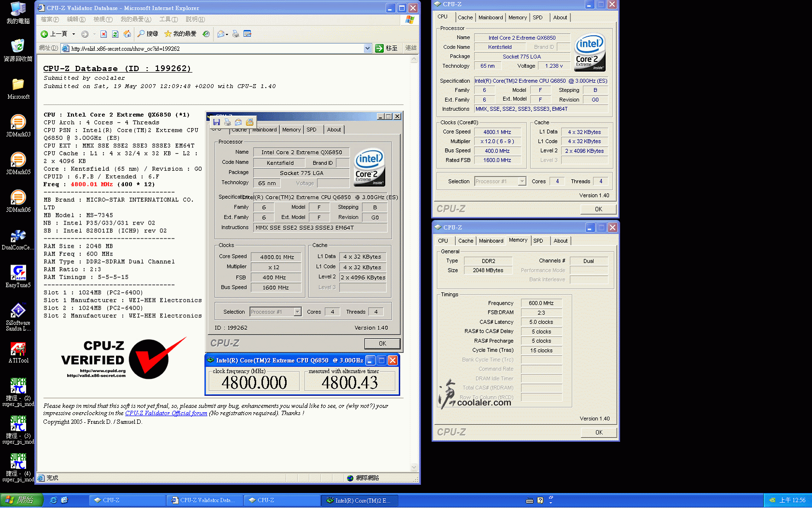Open the 檢視(V) menu

coord(103,19)
